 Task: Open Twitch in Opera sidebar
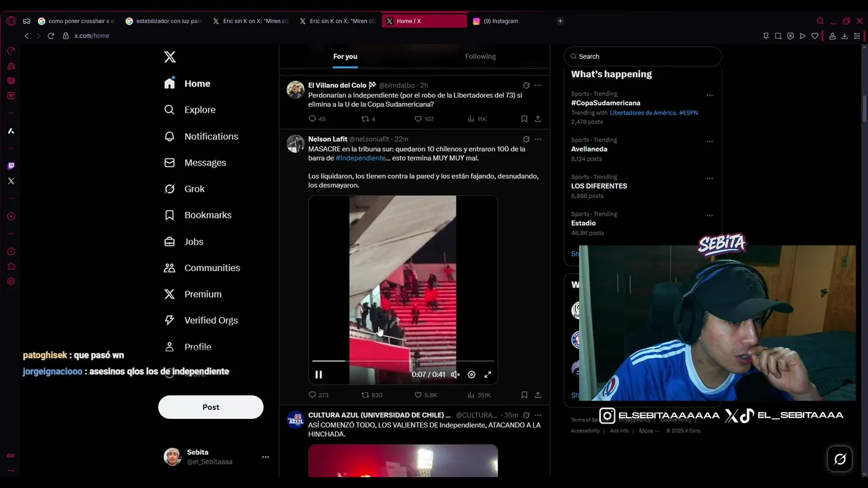[11, 166]
